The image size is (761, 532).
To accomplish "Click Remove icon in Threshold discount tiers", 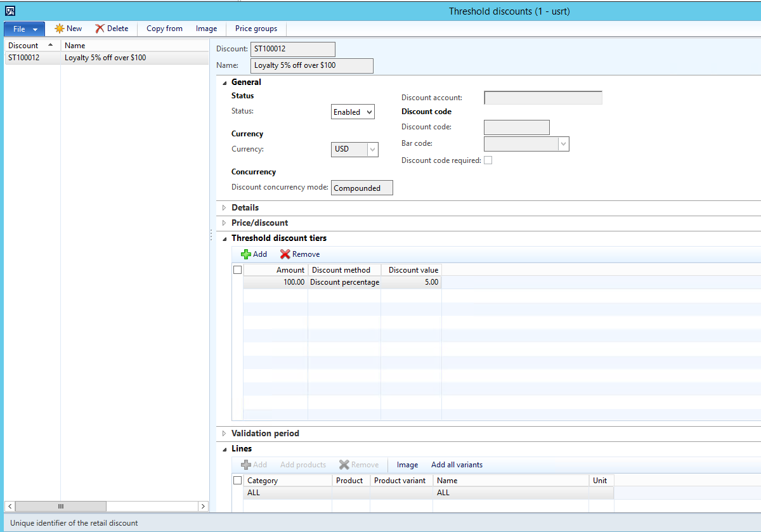I will [285, 254].
